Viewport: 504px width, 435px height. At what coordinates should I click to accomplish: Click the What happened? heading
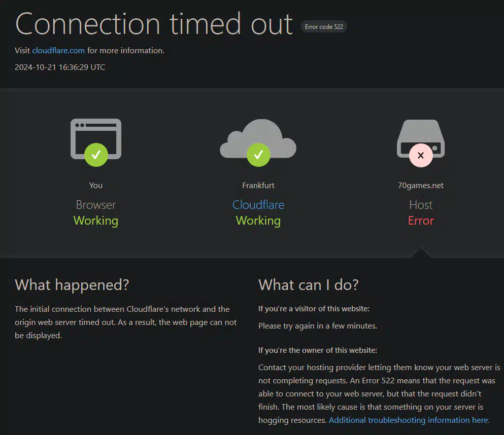[72, 285]
